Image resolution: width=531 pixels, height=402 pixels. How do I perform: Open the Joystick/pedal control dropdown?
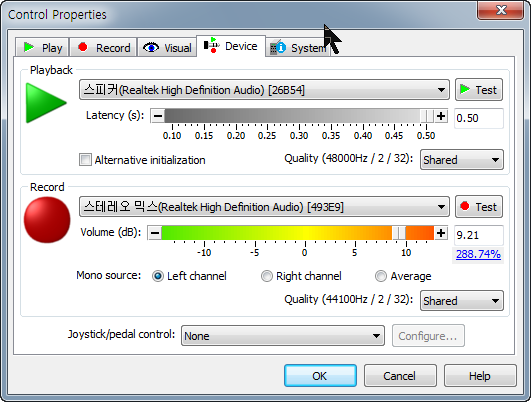point(283,336)
